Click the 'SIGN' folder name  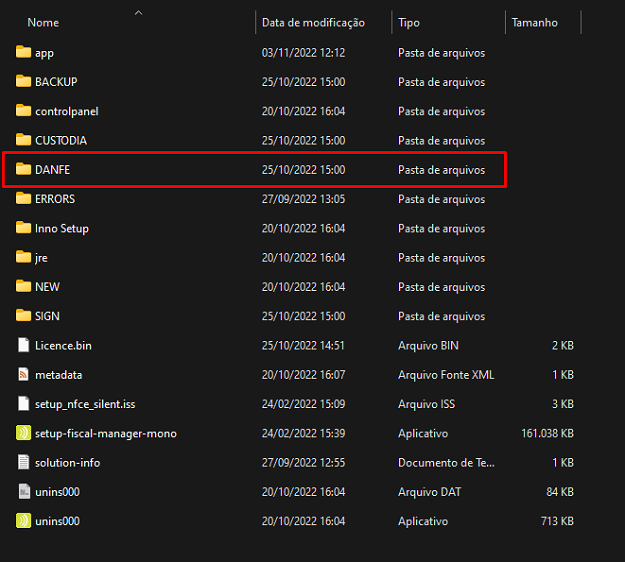point(47,316)
